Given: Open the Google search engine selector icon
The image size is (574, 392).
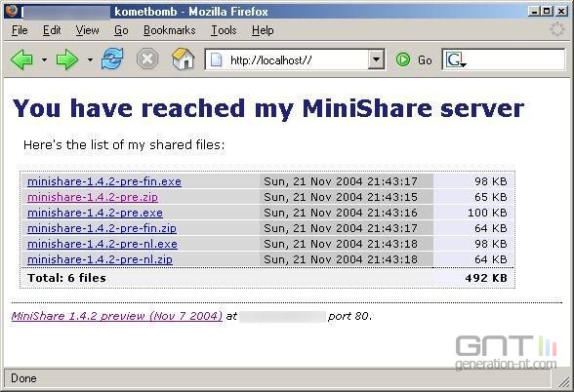Looking at the screenshot, I should (455, 60).
